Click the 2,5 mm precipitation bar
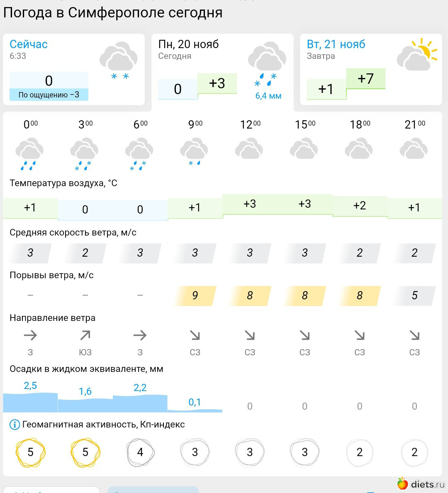 30,401
